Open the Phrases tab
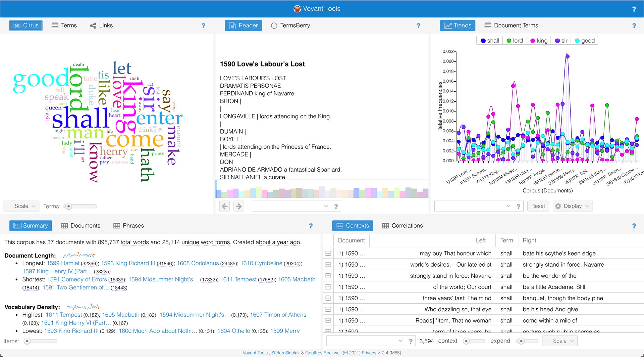The width and height of the screenshot is (644, 357). tap(129, 226)
